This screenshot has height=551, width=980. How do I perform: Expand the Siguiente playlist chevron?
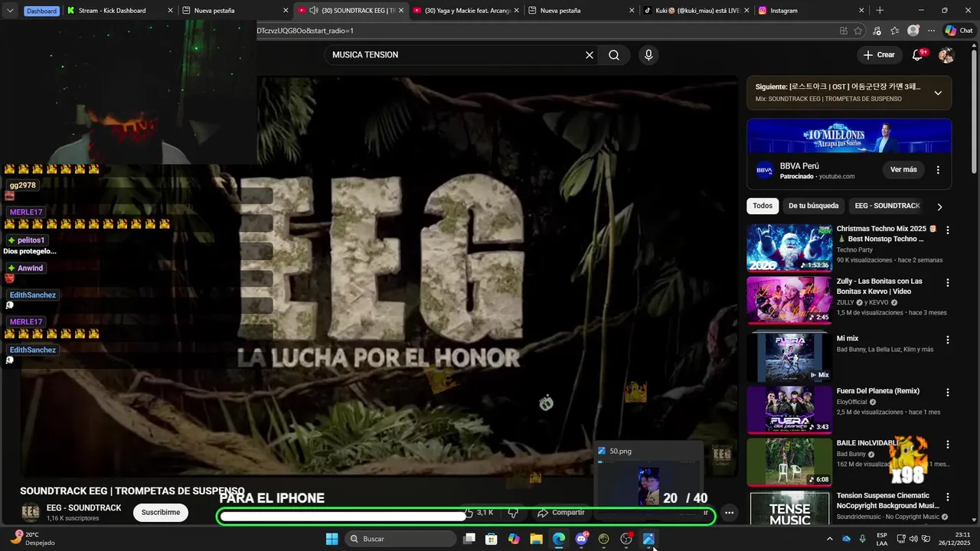[938, 93]
